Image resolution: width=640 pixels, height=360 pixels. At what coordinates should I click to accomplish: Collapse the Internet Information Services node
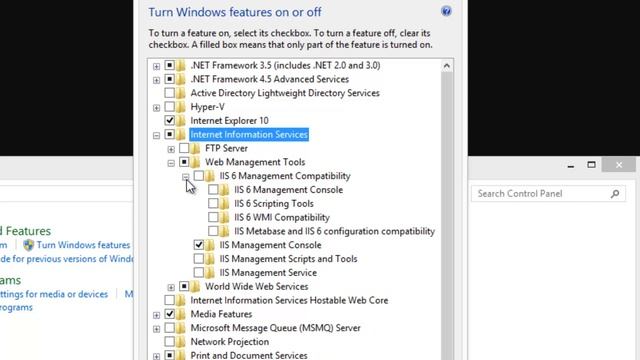156,136
